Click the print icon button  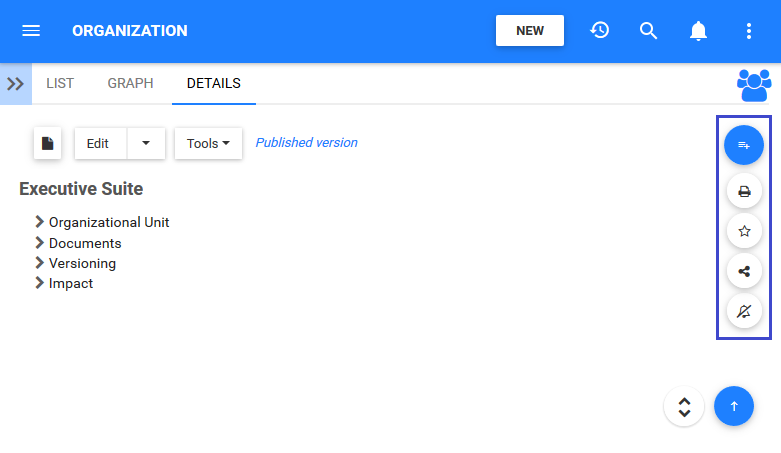[744, 191]
